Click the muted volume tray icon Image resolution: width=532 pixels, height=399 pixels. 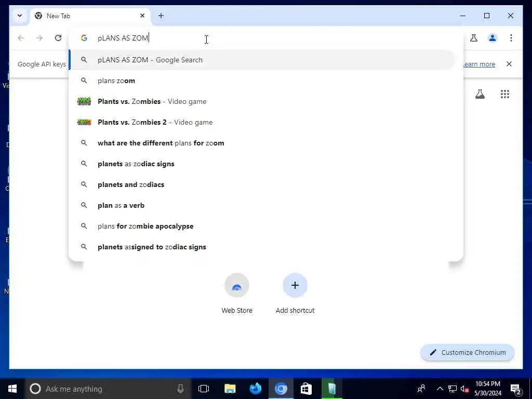tap(465, 389)
